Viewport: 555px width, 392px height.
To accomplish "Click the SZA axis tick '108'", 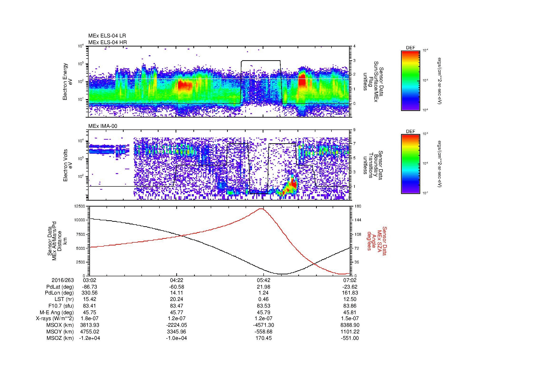I will click(358, 234).
